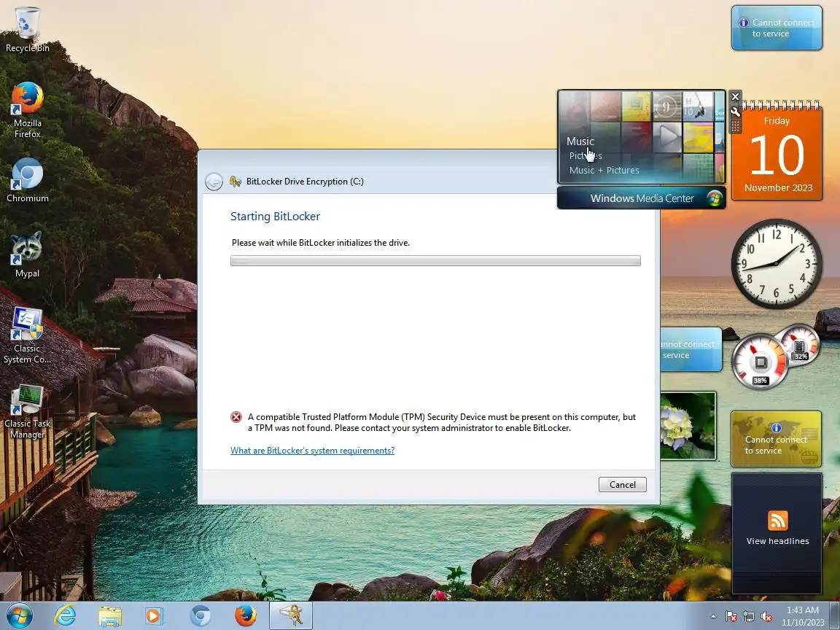Click the gadget drag handle grip

tap(735, 126)
